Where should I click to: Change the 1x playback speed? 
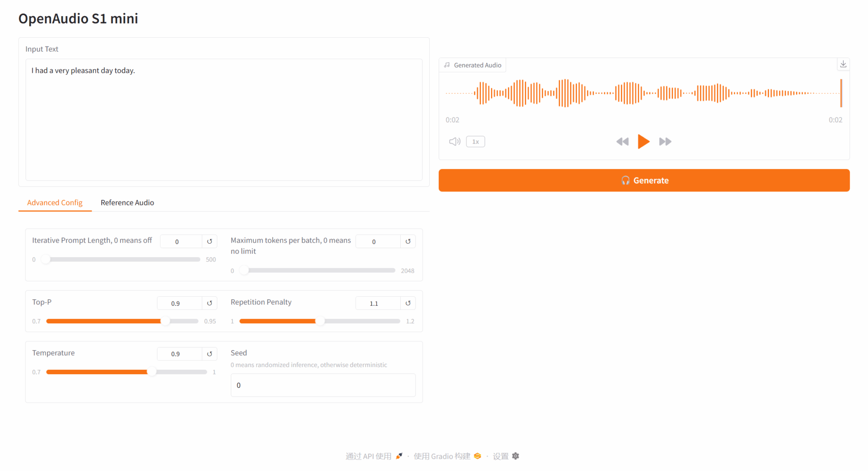point(475,142)
